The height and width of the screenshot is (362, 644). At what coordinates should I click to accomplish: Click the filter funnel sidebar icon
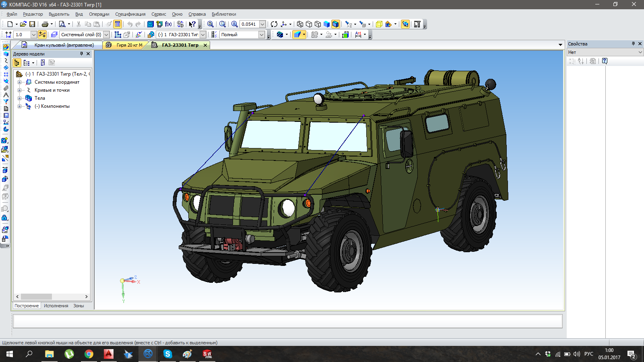[6, 102]
